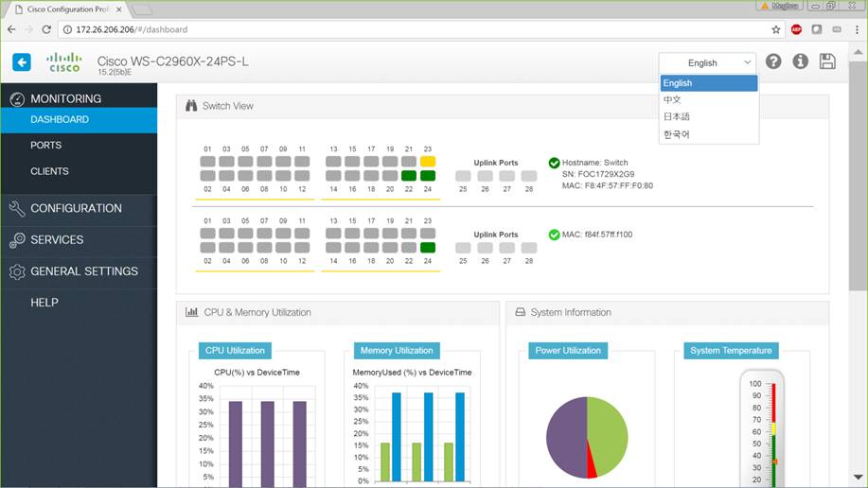Click the Configuration wrench icon
This screenshot has height=488, width=868.
coord(17,209)
